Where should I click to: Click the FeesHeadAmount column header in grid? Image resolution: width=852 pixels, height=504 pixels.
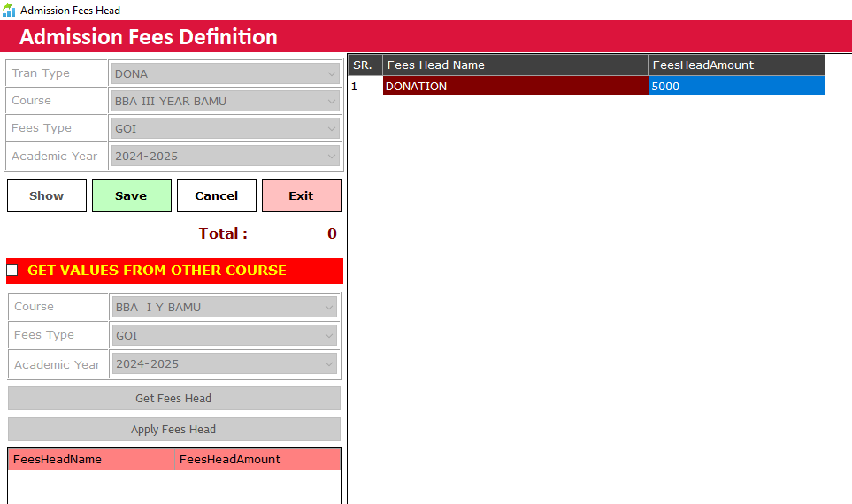click(736, 65)
